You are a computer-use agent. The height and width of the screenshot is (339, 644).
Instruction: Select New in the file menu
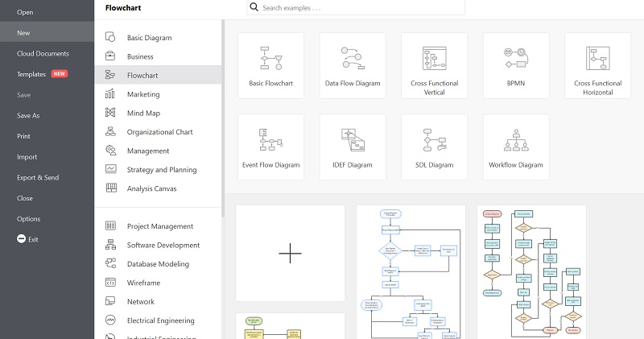47,33
